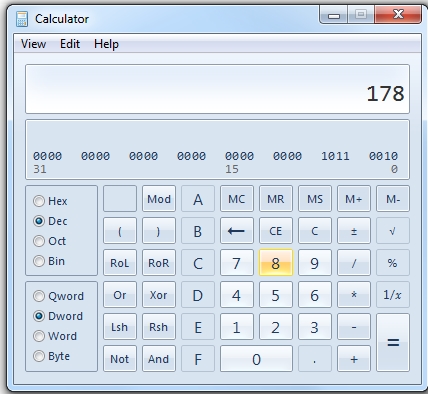Click the M+ button
Screen dimensions: 428x394
(354, 199)
